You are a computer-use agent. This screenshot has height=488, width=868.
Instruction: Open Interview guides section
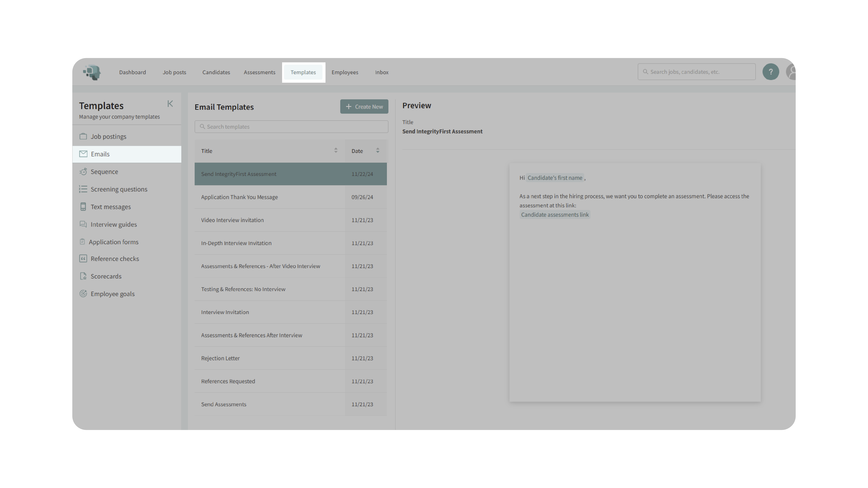[113, 224]
